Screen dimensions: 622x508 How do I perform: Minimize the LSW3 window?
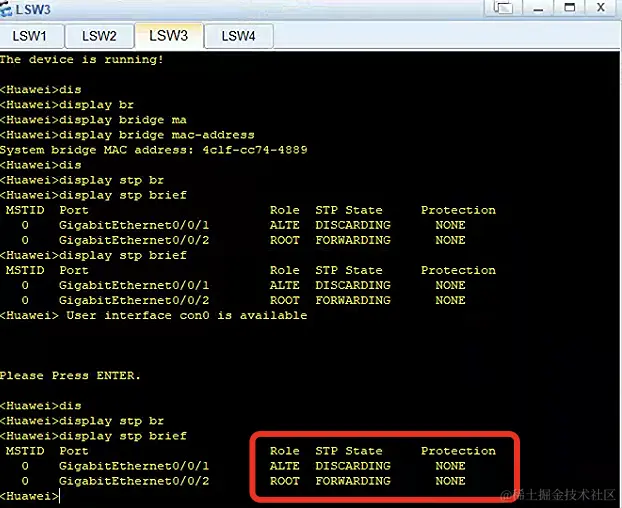click(538, 8)
